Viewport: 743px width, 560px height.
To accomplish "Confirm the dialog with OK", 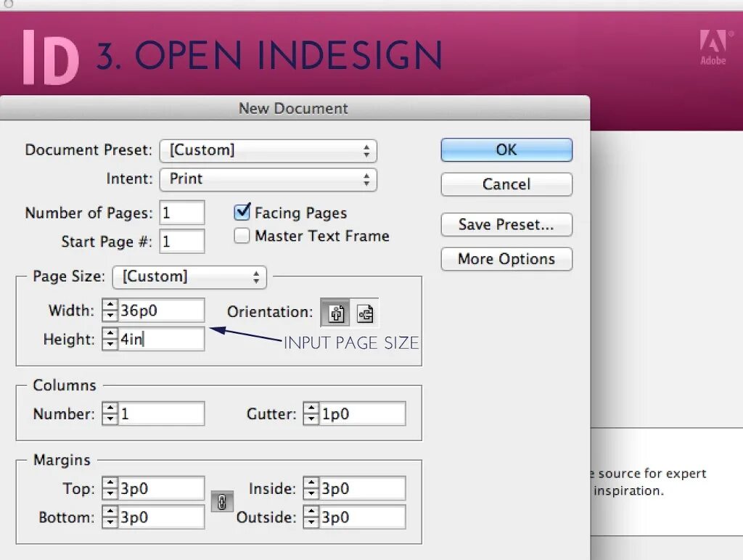I will tap(506, 149).
